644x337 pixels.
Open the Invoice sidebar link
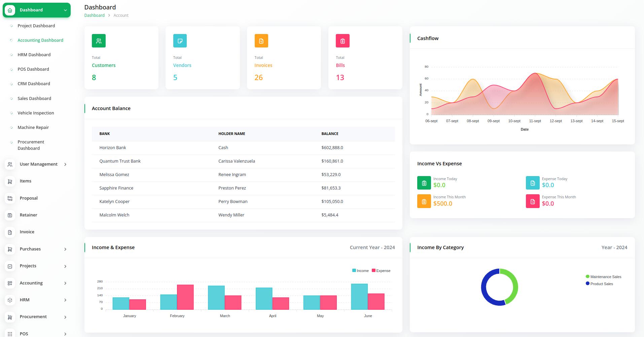(x=27, y=232)
